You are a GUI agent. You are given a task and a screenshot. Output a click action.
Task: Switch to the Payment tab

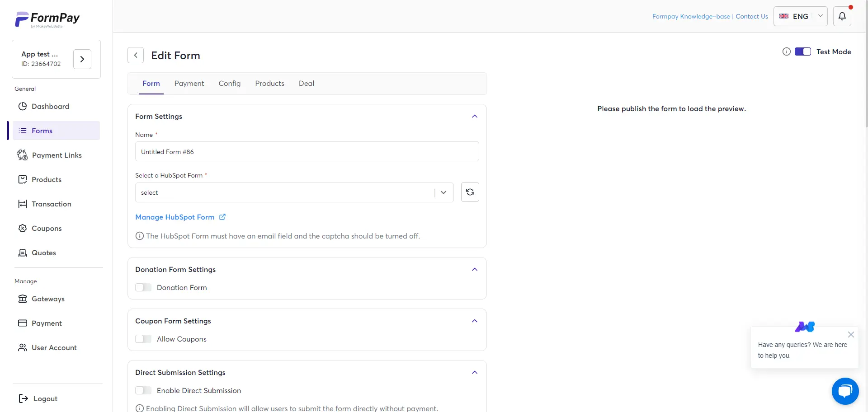189,83
